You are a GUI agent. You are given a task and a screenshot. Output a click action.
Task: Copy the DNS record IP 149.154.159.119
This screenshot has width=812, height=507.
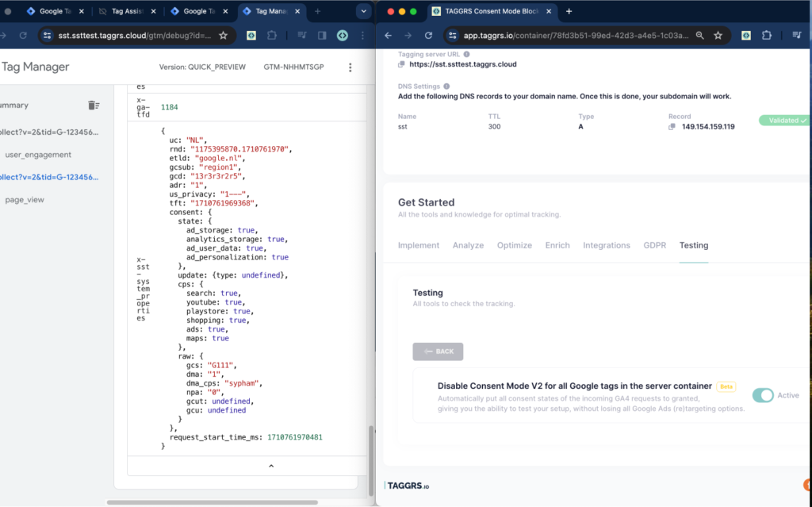[672, 126]
